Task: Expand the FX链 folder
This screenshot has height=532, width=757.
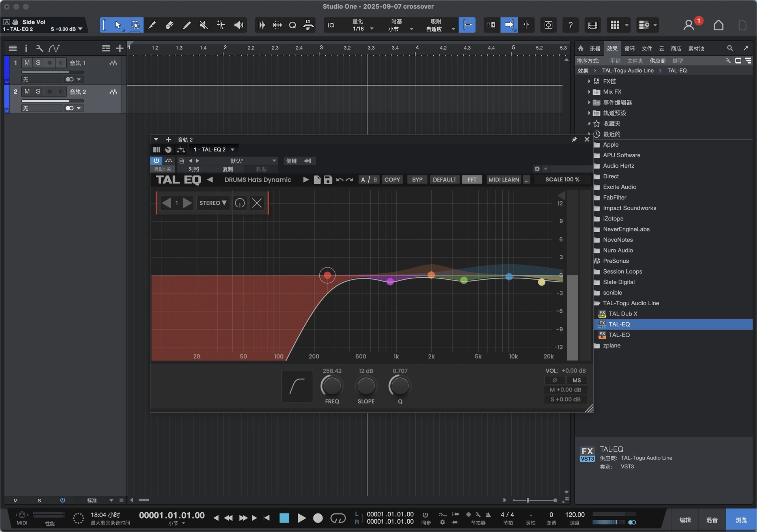Action: click(589, 81)
